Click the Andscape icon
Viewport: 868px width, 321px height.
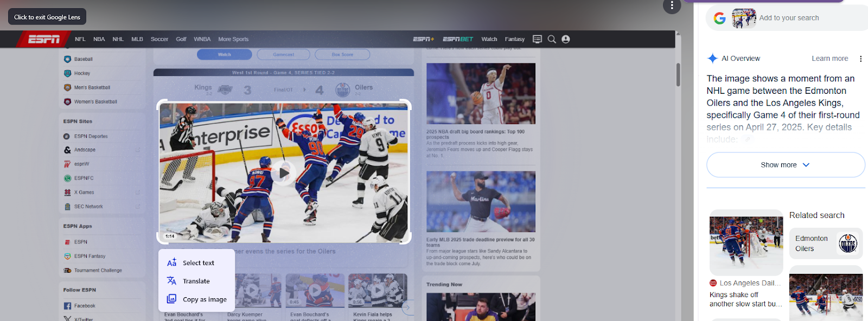tap(67, 150)
